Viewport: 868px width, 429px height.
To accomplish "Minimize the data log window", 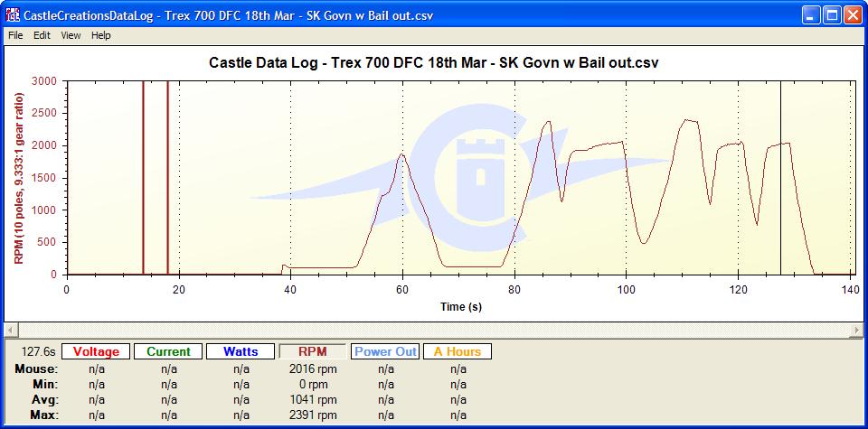I will (x=809, y=15).
